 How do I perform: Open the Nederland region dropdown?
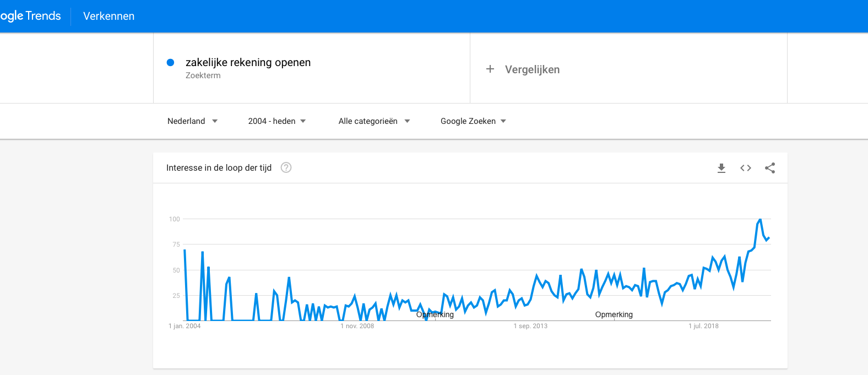pyautogui.click(x=192, y=121)
